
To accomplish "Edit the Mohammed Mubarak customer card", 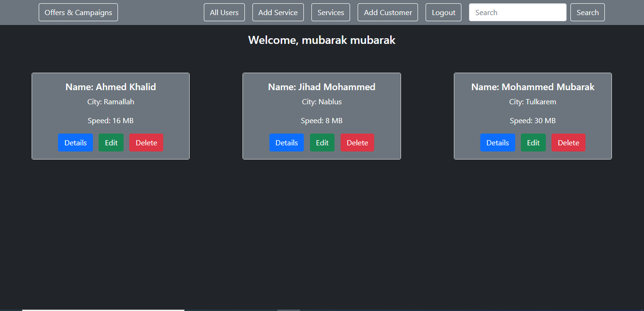I will tap(533, 143).
